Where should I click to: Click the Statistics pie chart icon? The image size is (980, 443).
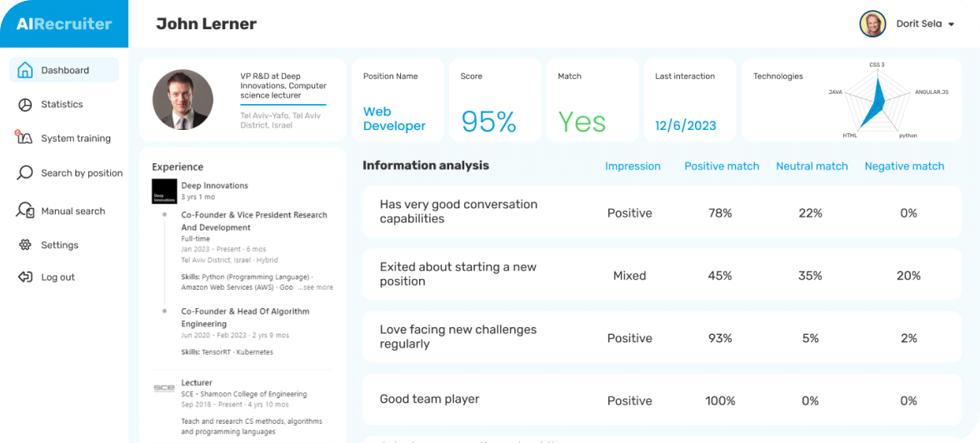(x=25, y=104)
